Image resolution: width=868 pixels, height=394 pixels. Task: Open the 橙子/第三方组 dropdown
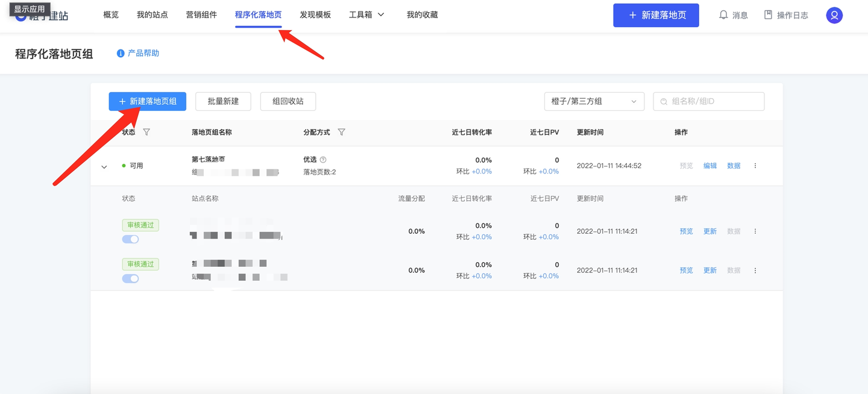pos(594,101)
